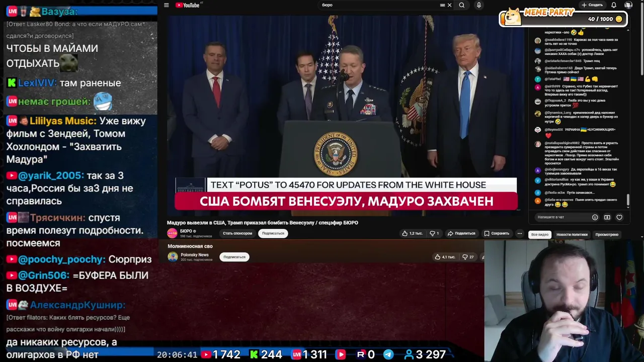644x362 pixels.
Task: Click @TataPhel flags chat message
Action: 566,79
